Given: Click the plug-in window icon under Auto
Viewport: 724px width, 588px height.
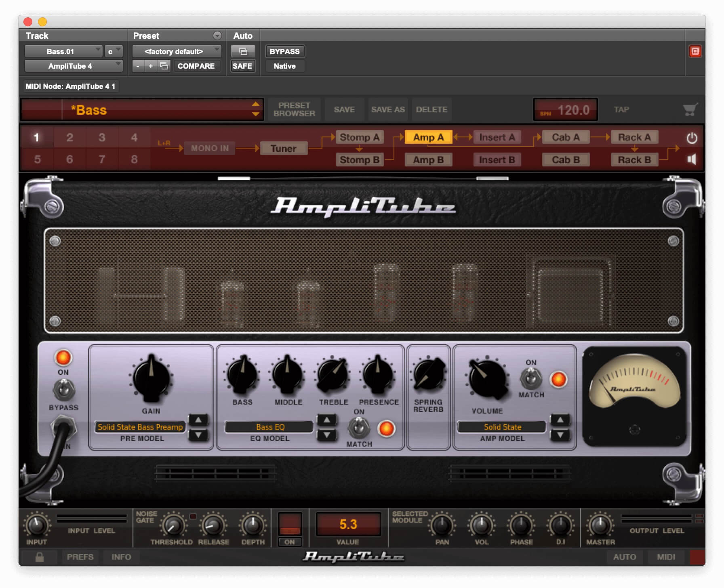Looking at the screenshot, I should (x=243, y=51).
